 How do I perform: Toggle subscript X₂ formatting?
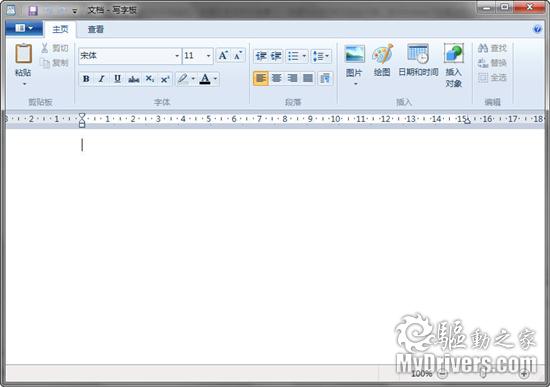(150, 79)
